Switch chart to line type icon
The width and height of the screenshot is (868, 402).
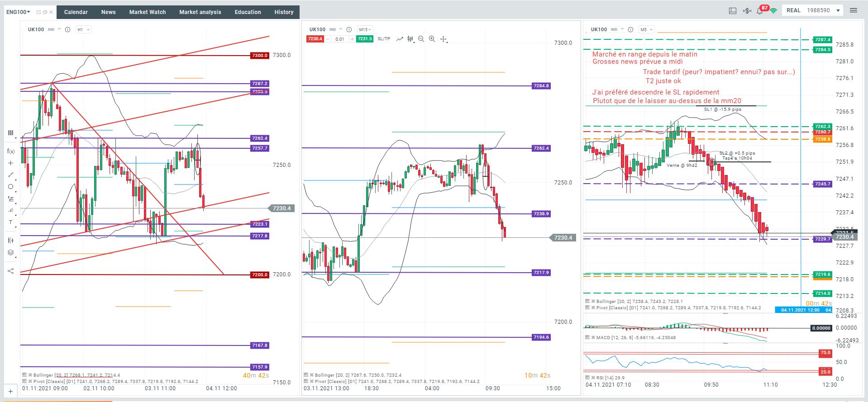pos(400,39)
